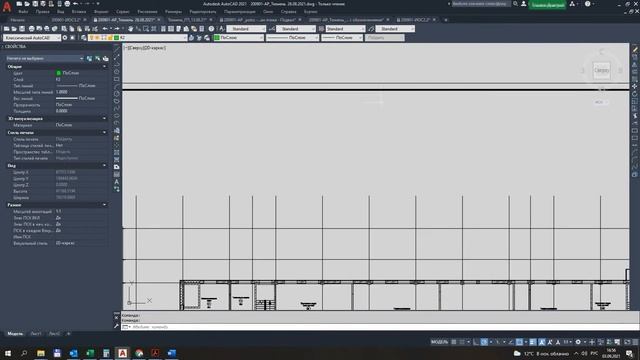Open the text style icon next to Standard
The width and height of the screenshot is (640, 360).
tap(222, 29)
